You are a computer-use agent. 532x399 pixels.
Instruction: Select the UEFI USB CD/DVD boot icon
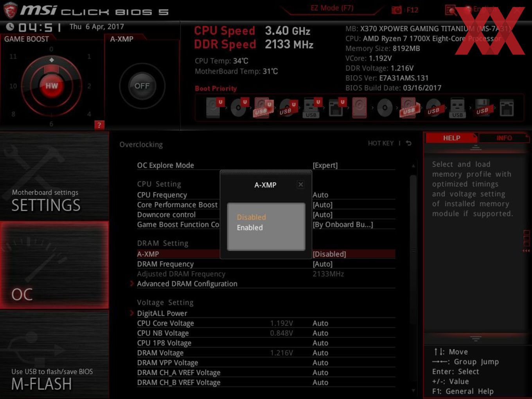coord(288,108)
